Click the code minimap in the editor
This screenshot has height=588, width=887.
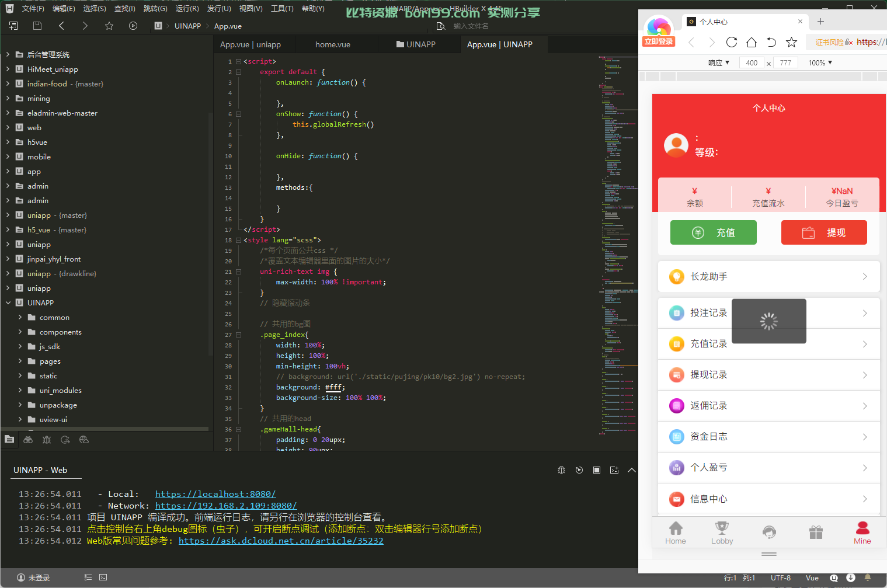(x=618, y=245)
